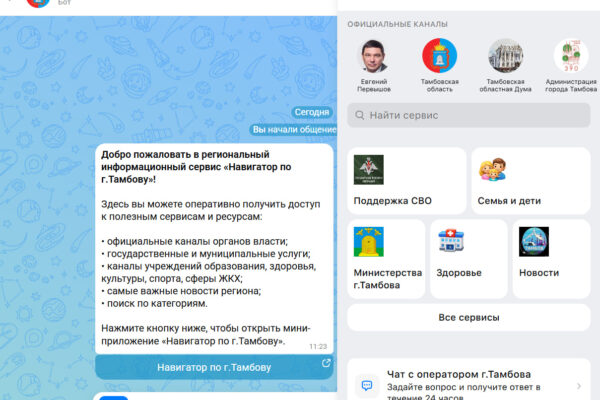This screenshot has height=400, width=600.
Task: Open Чат с оператором г.Тамбова title
Action: pos(458,374)
